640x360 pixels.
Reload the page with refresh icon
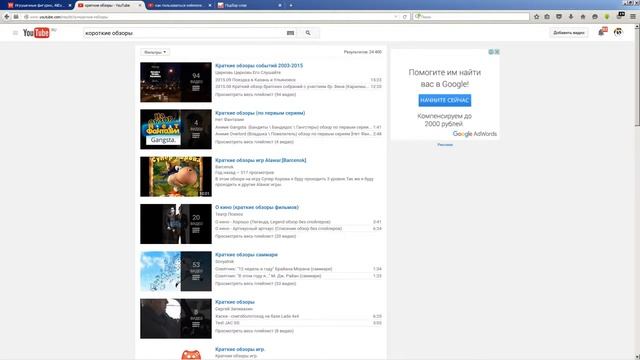(x=404, y=17)
